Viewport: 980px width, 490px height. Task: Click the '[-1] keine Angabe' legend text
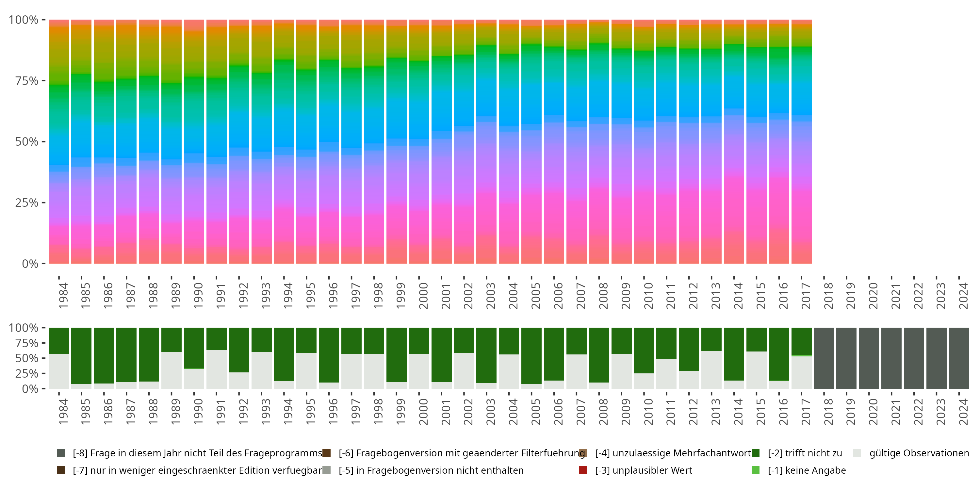807,470
